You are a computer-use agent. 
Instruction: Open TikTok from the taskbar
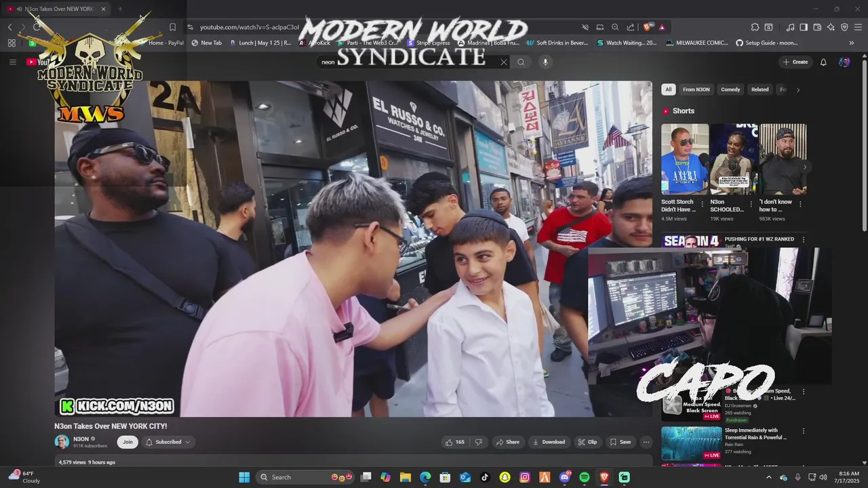click(485, 477)
